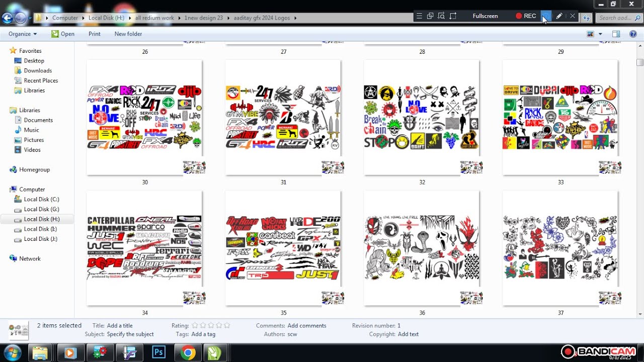Click Bandicam window-select icon
Screen dimensions: 644x362
pos(430,16)
